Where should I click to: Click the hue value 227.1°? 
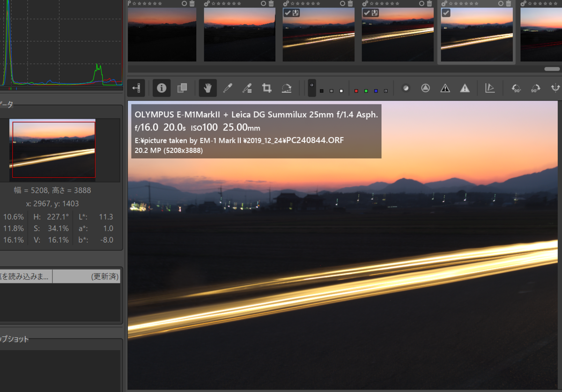[58, 217]
